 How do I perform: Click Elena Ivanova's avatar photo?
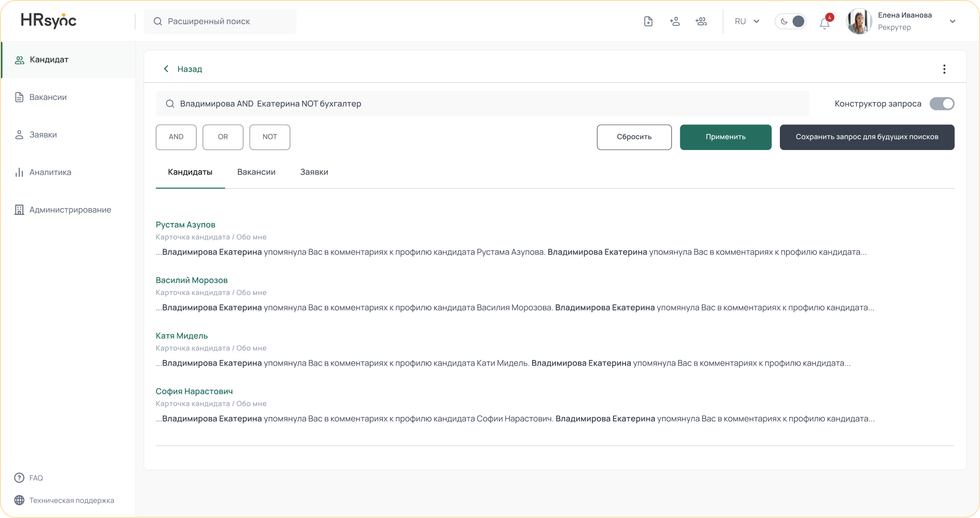coord(859,22)
